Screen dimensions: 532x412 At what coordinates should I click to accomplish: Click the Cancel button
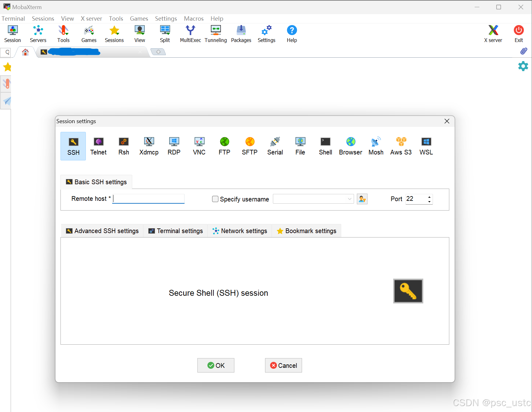point(284,365)
